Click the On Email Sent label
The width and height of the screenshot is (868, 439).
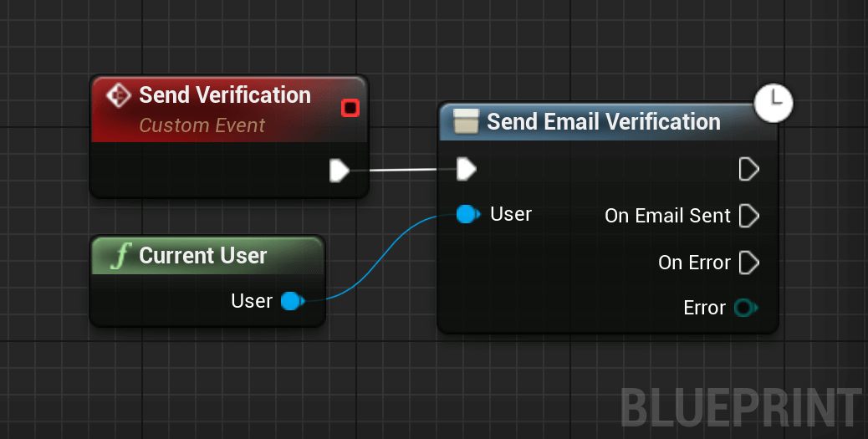(x=667, y=216)
